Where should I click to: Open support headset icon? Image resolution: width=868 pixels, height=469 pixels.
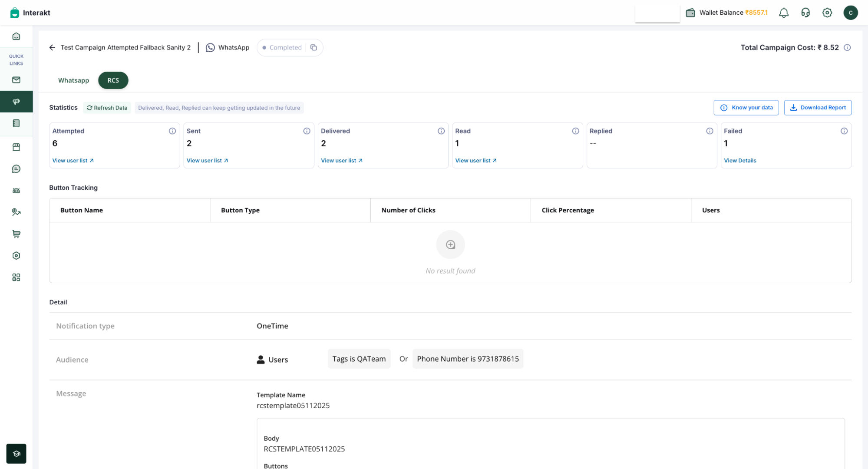805,13
